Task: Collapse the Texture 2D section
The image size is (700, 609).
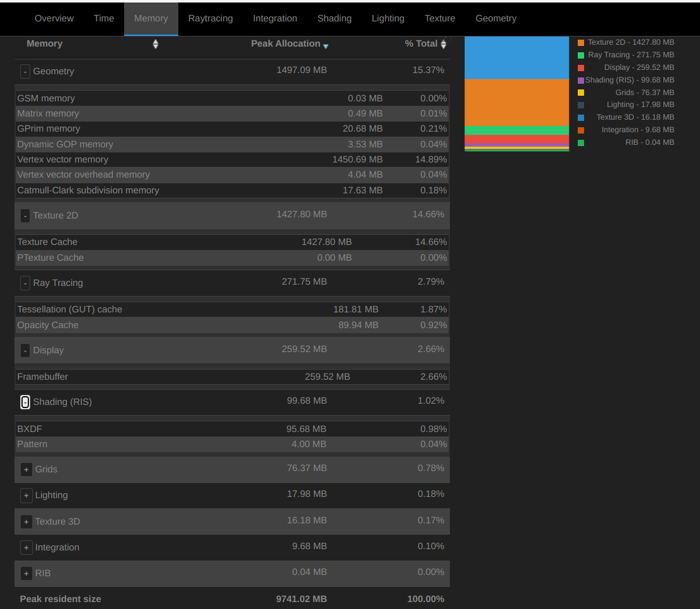Action: click(x=25, y=216)
